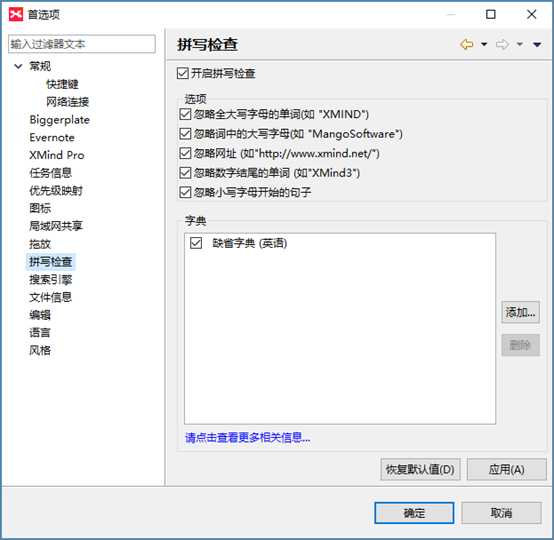Viewport: 554px width, 540px height.
Task: Select 网络连接 under 常规
Action: click(x=67, y=102)
